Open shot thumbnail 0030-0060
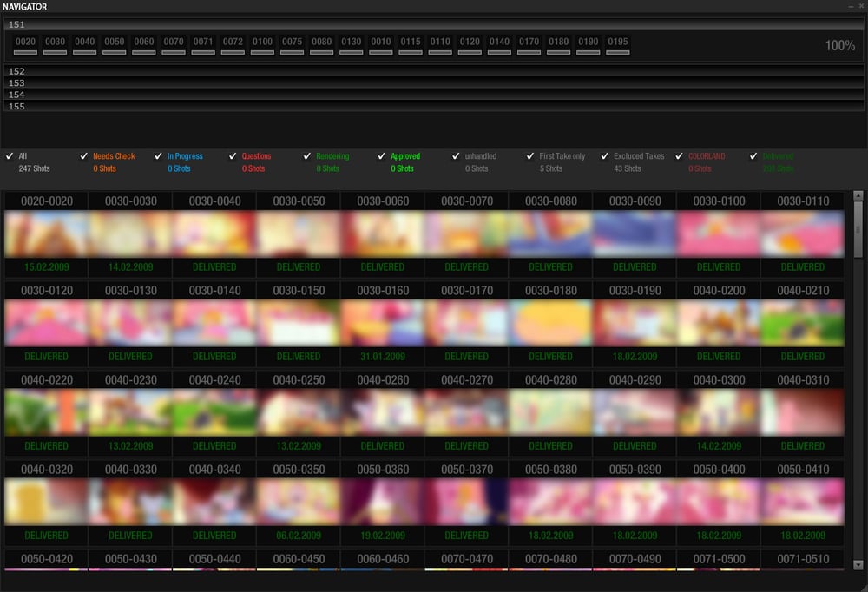The height and width of the screenshot is (592, 868). (x=383, y=234)
